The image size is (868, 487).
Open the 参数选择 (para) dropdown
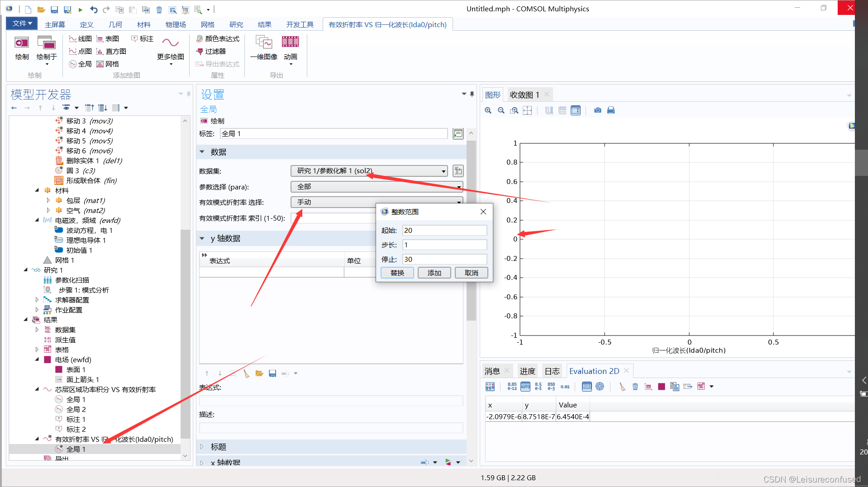click(377, 187)
